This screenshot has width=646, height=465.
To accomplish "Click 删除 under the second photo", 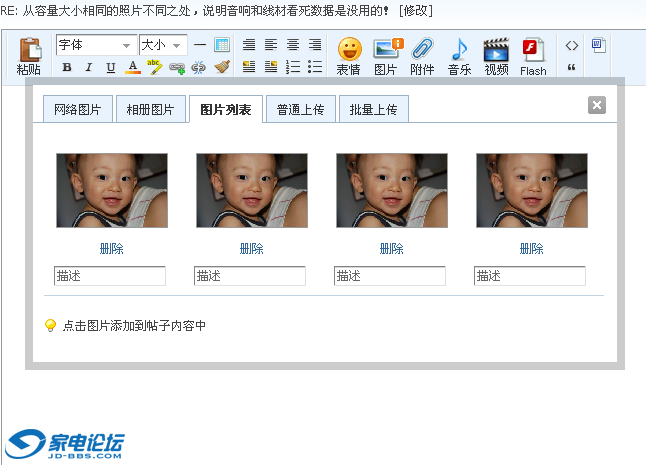I will [x=252, y=248].
